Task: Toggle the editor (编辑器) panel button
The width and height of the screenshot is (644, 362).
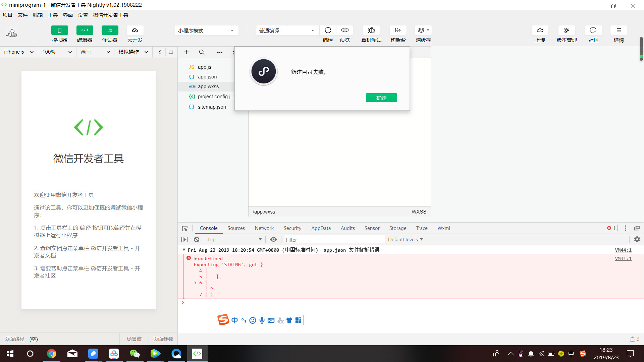Action: pos(85,30)
